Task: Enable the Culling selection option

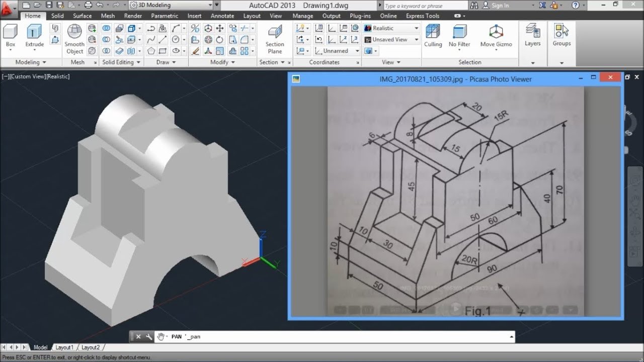Action: point(433,36)
